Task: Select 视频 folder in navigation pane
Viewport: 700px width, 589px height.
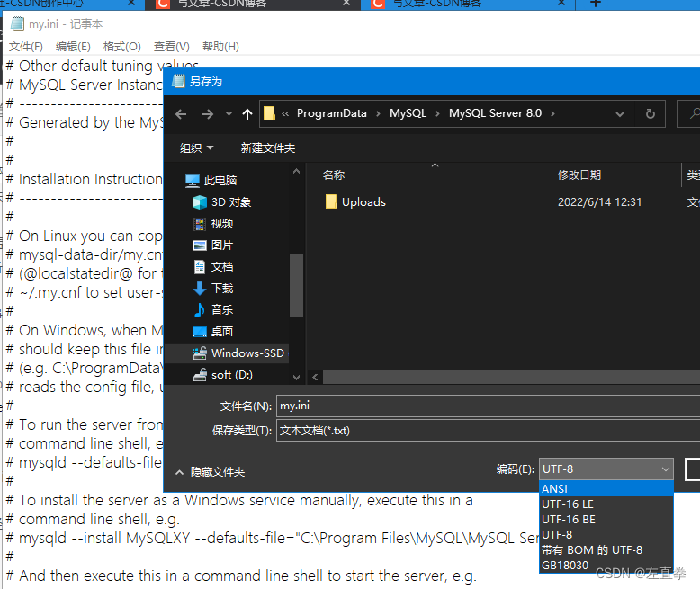Action: pos(213,224)
